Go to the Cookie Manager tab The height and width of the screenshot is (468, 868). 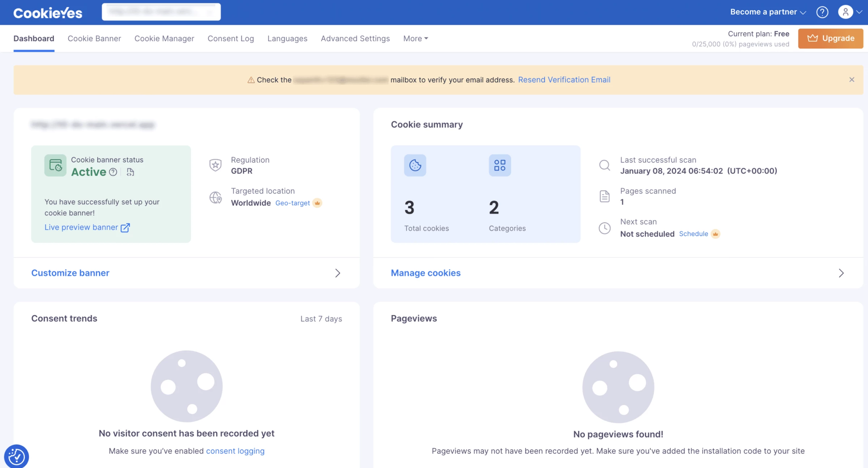[164, 38]
